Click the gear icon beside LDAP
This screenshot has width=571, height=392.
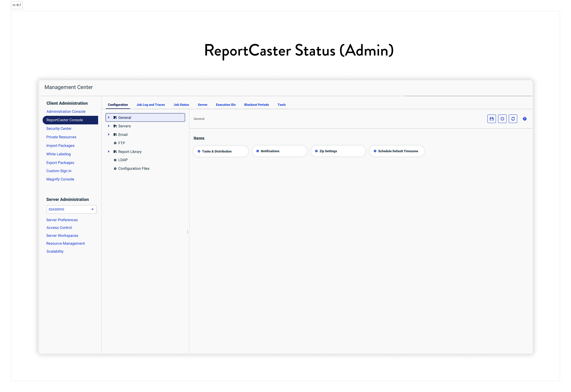click(115, 160)
